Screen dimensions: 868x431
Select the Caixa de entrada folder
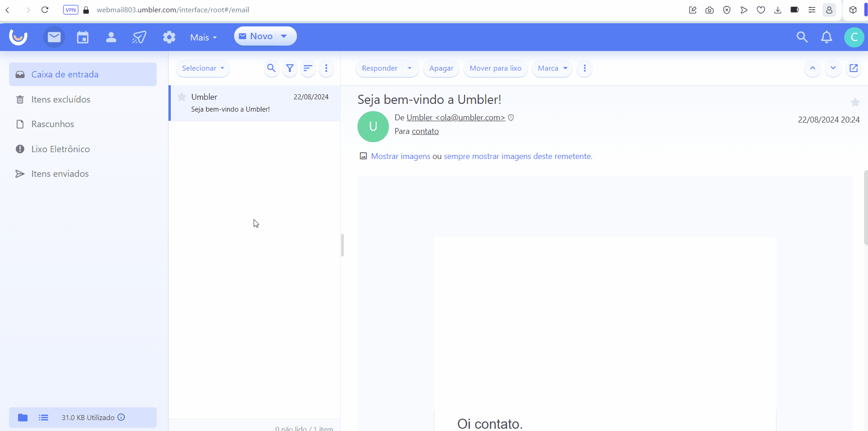pyautogui.click(x=83, y=74)
